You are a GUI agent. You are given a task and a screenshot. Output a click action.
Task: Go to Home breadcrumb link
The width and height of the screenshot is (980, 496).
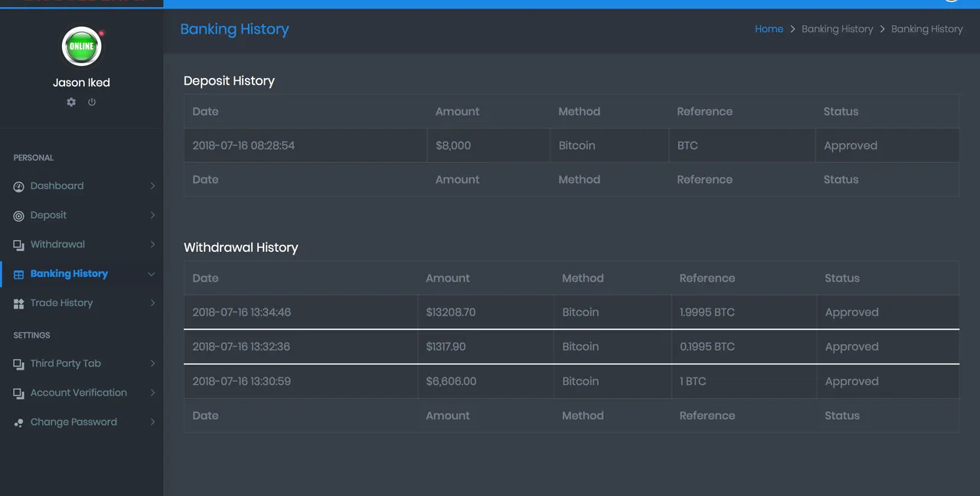pos(769,29)
